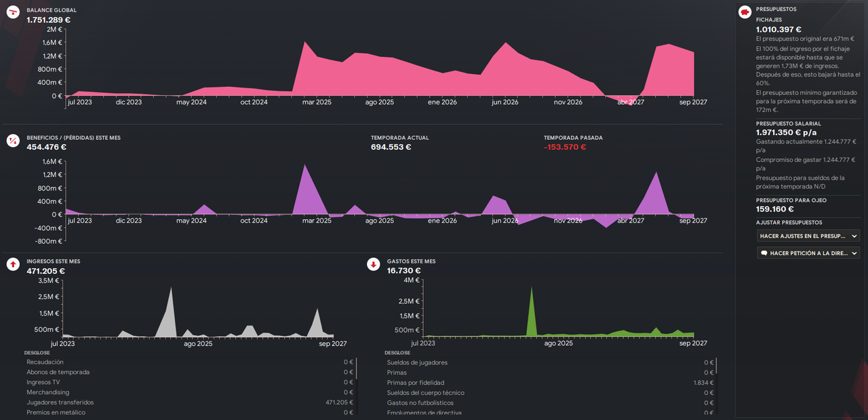Click the Presupuestos panel heading
The width and height of the screenshot is (868, 420).
pyautogui.click(x=776, y=9)
